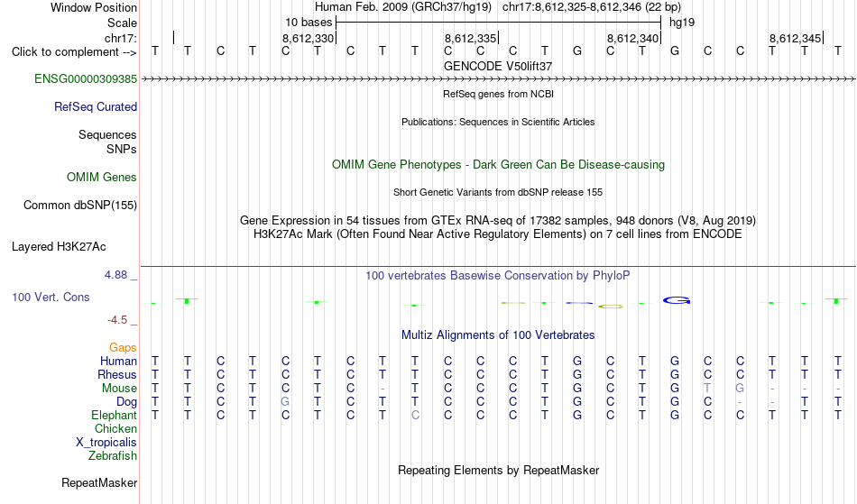Click the 8,612,345 position marker
Viewport: 857px width, 504px height.
click(796, 38)
